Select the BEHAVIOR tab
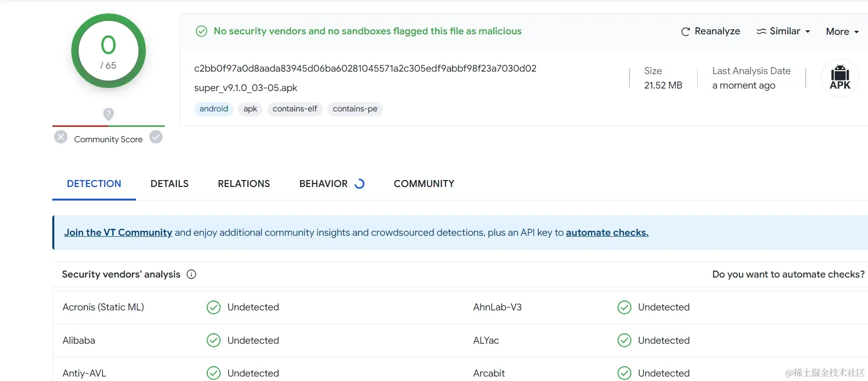868x381 pixels. [x=324, y=184]
